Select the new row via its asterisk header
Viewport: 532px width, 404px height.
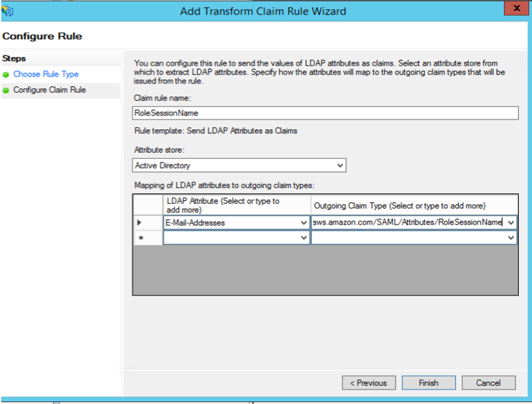tap(148, 238)
